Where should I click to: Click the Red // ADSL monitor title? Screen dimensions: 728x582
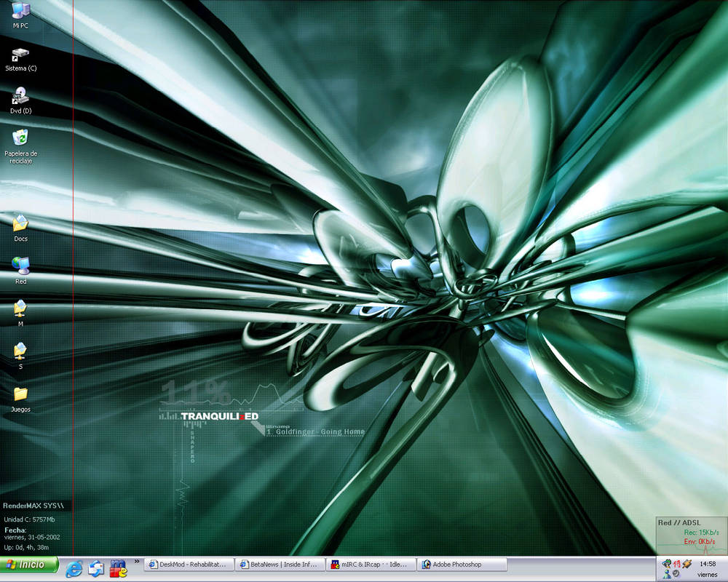pos(678,522)
